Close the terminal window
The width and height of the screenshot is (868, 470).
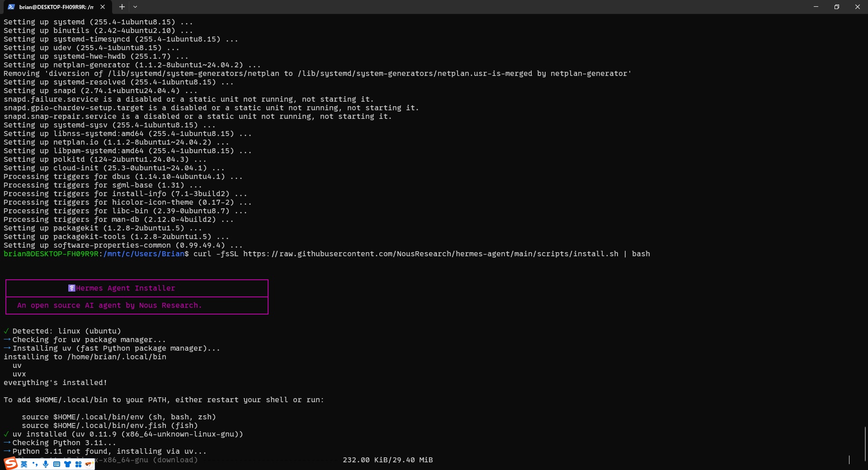(858, 7)
